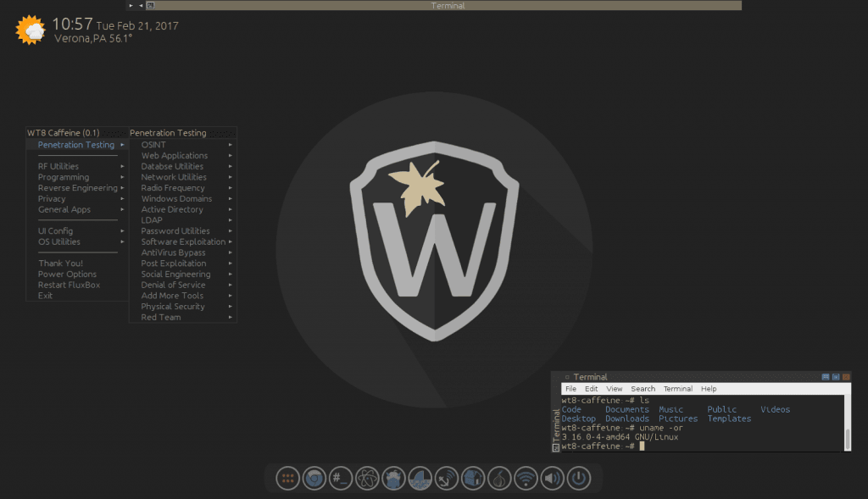The image size is (868, 499).
Task: Open Wireshark shark fin dock icon
Action: [420, 479]
